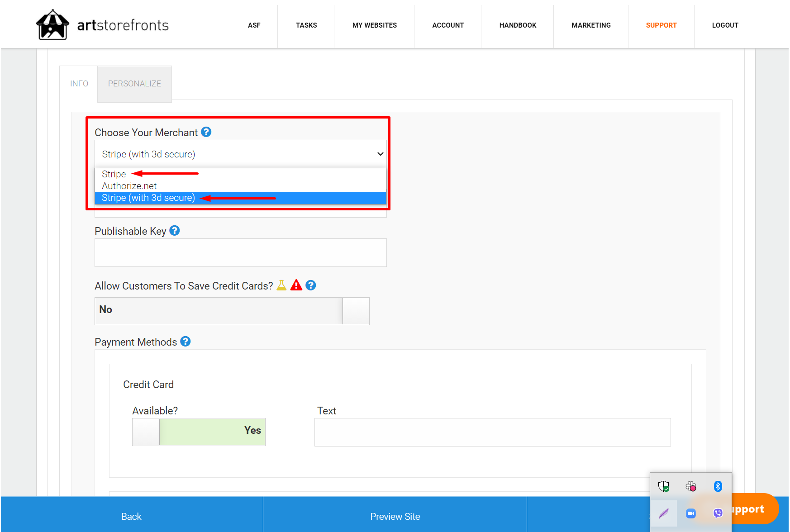Open MY WEBSITES in top navigation

pos(374,25)
